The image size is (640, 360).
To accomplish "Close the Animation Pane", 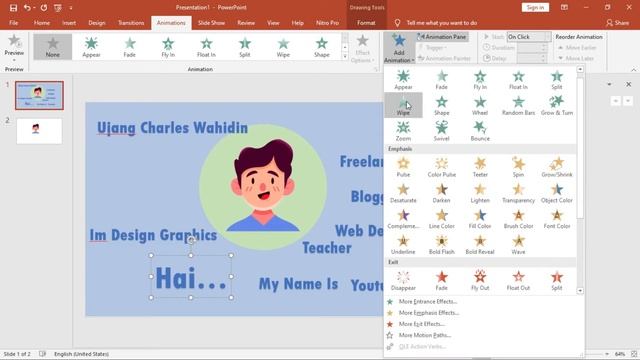I will tap(629, 84).
